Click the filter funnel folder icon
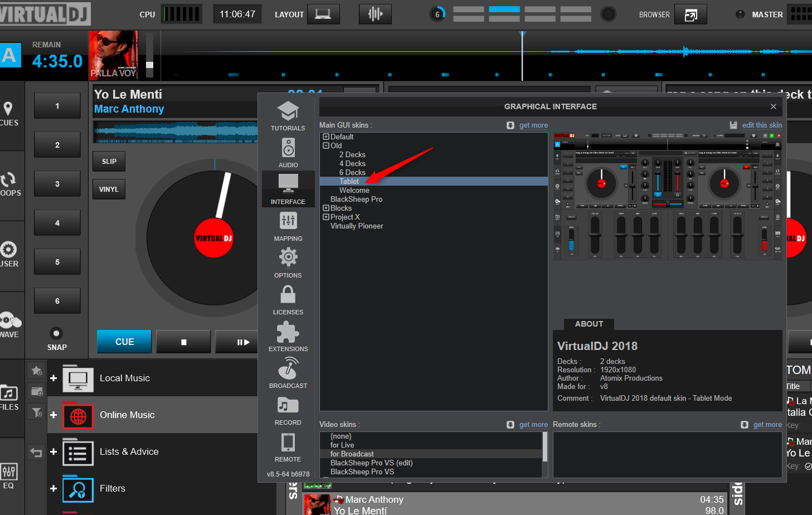 [37, 412]
